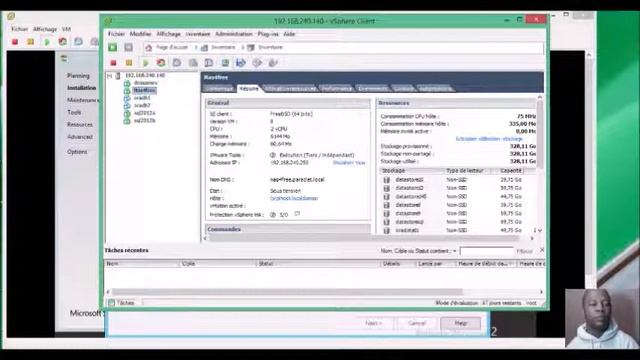
Task: Select Planning in background window sidebar
Action: 78,76
